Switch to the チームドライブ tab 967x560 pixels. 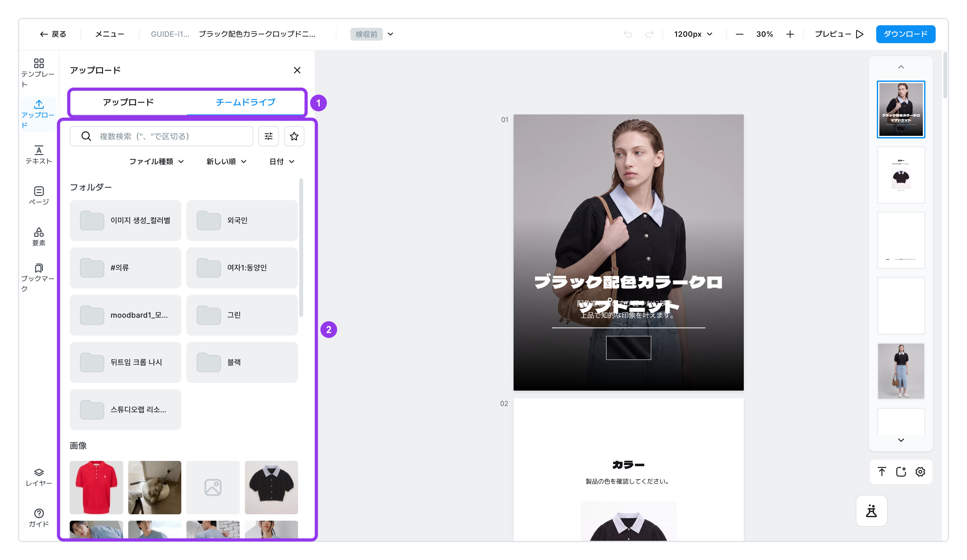click(x=246, y=102)
